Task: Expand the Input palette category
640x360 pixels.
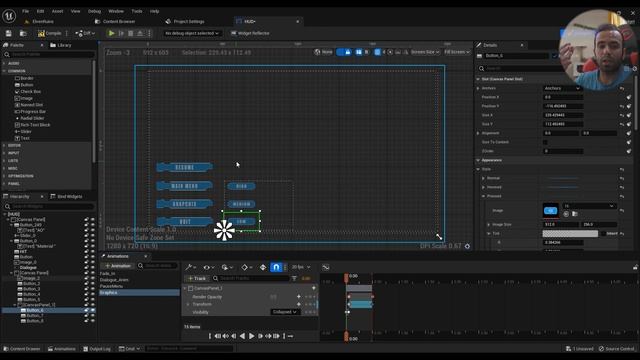Action: [x=4, y=153]
